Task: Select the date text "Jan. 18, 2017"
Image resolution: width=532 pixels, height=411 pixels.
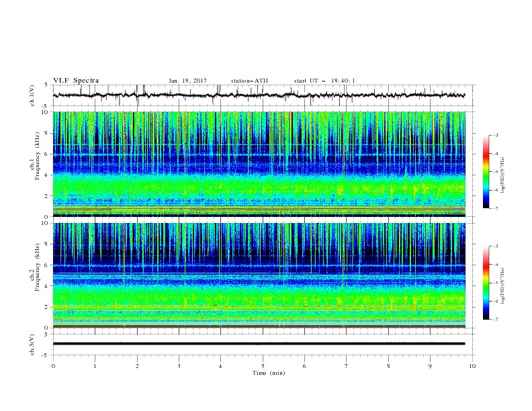Action: pos(187,81)
